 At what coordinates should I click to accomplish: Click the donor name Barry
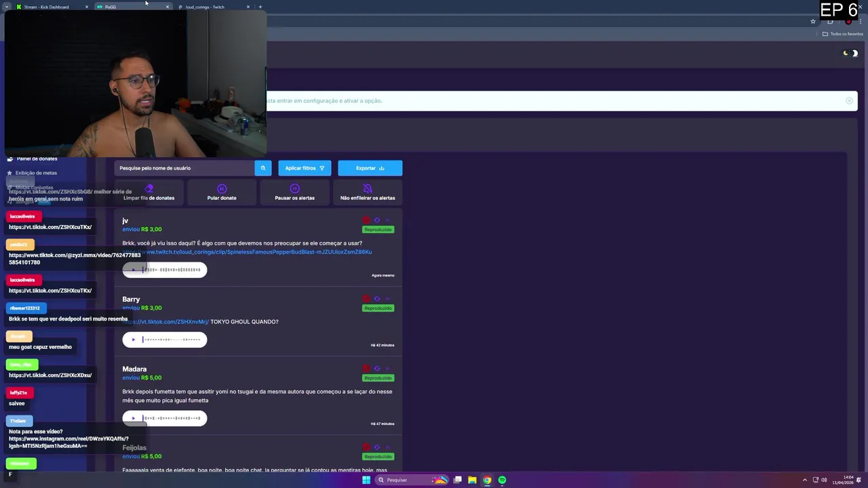pyautogui.click(x=131, y=299)
